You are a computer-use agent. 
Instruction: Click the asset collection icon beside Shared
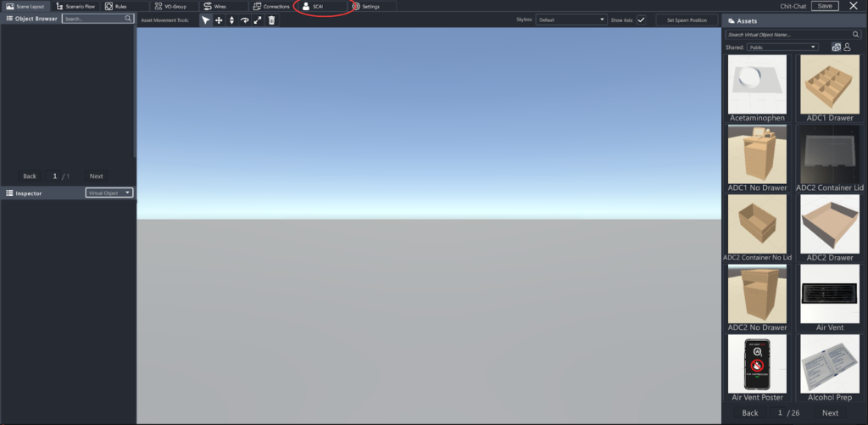pos(837,48)
